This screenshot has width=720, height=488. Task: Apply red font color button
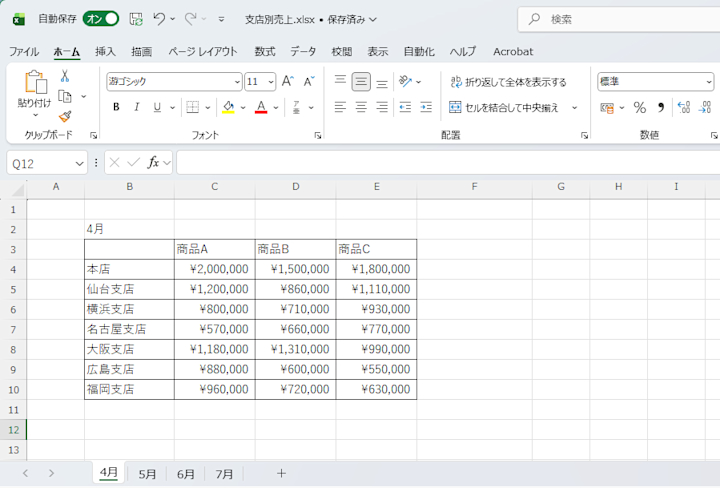(x=261, y=107)
